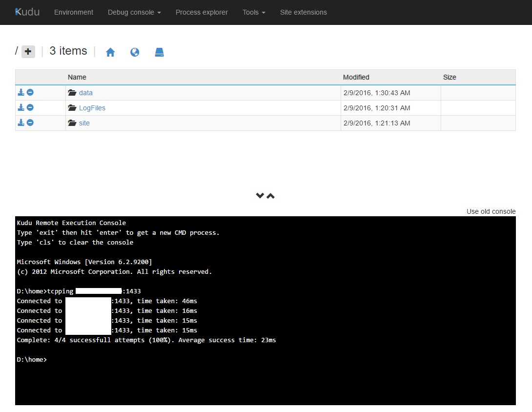Expand the Debug console dropdown menu
Viewport: 532px width, 412px height.
[x=134, y=12]
